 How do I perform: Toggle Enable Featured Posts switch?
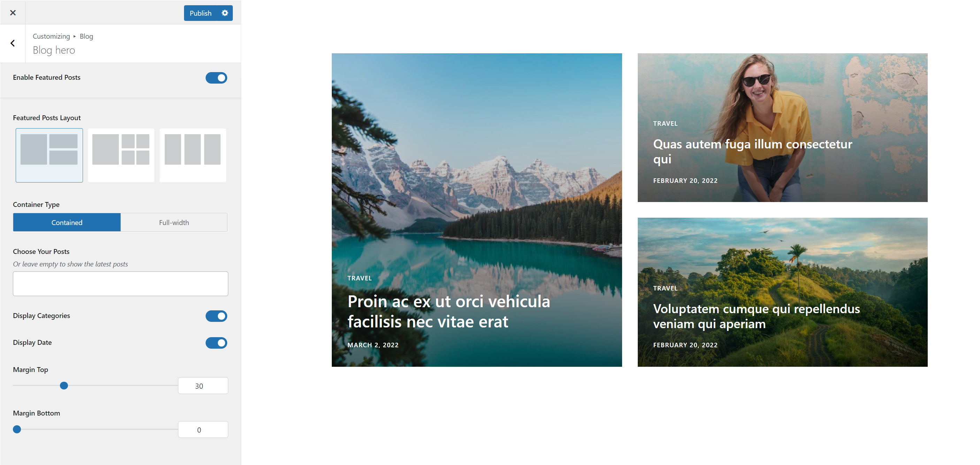pyautogui.click(x=216, y=78)
